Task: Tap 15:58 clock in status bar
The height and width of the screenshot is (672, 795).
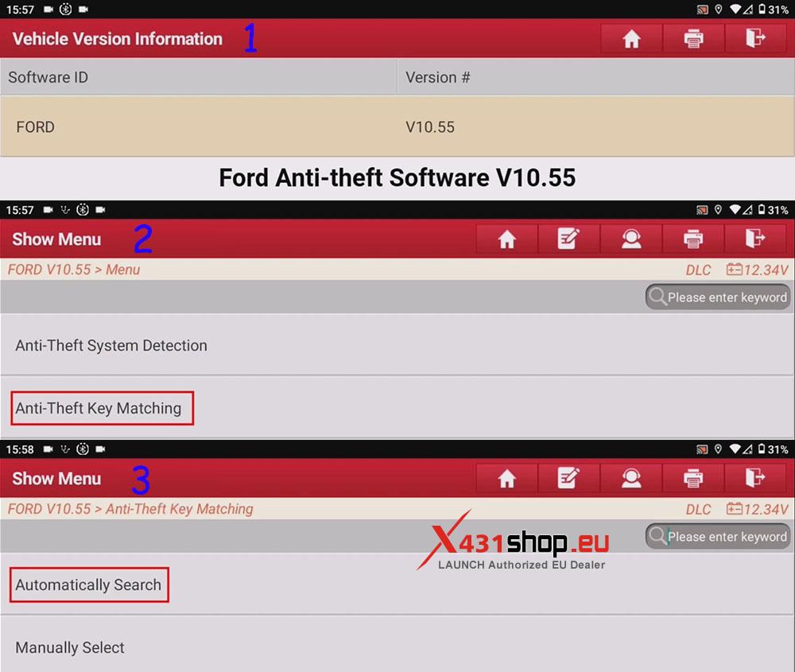Action: pos(20,449)
